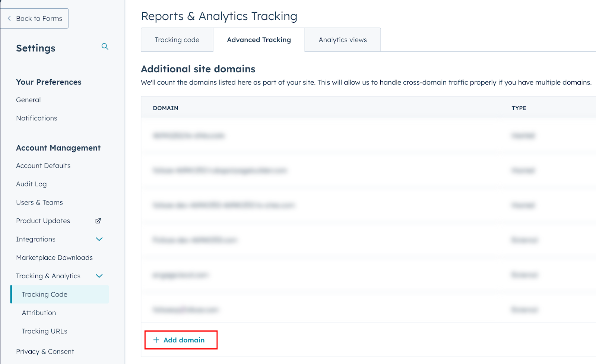The width and height of the screenshot is (596, 364).
Task: Select Tracking URLs in the sidebar
Action: [44, 331]
